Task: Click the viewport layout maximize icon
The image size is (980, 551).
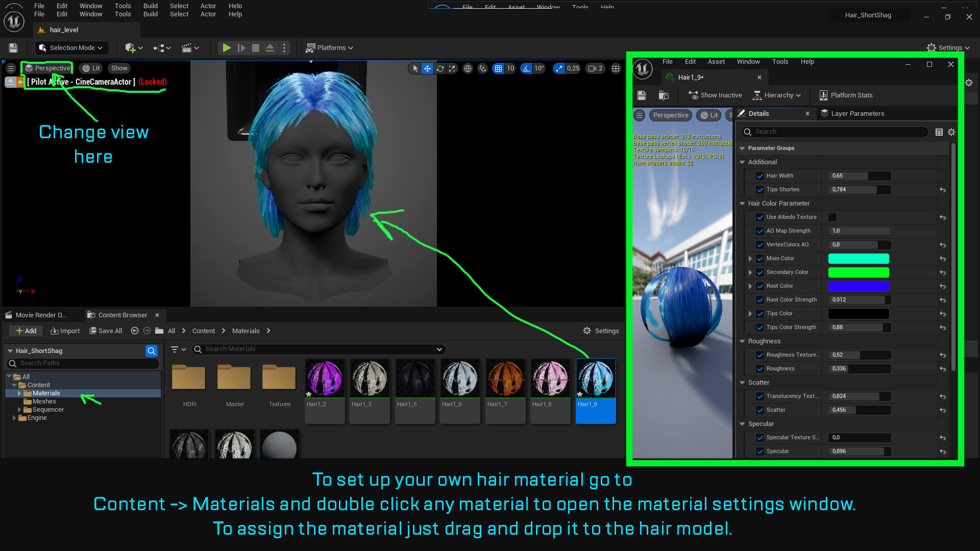Action: tap(616, 68)
